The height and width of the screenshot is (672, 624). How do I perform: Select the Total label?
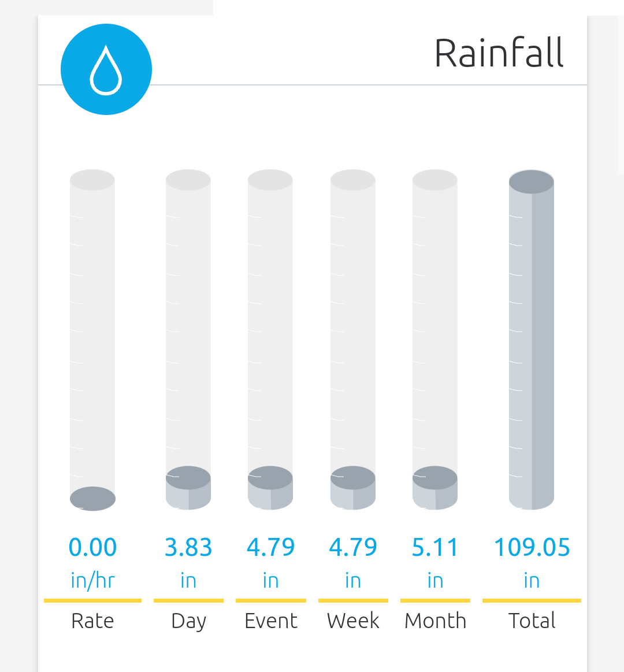[532, 621]
